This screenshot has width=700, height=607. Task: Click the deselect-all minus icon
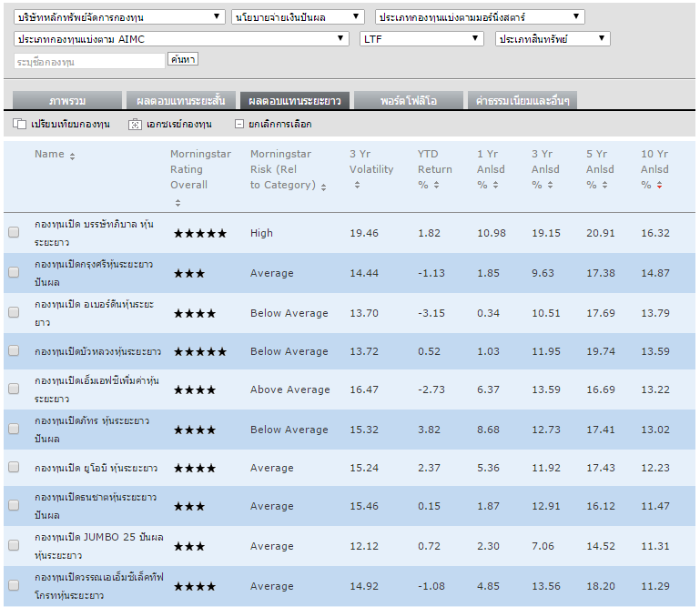[x=239, y=124]
